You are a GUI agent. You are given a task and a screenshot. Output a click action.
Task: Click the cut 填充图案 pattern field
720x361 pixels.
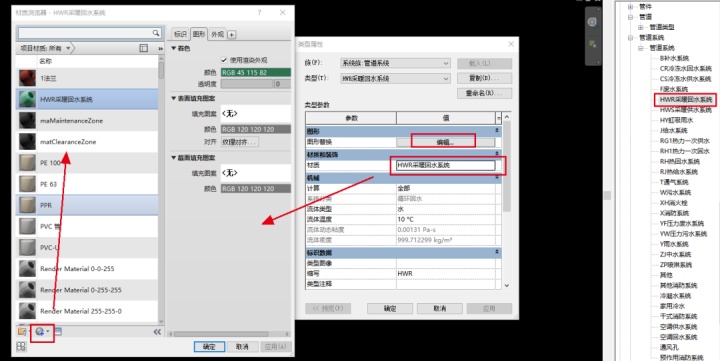pos(256,173)
